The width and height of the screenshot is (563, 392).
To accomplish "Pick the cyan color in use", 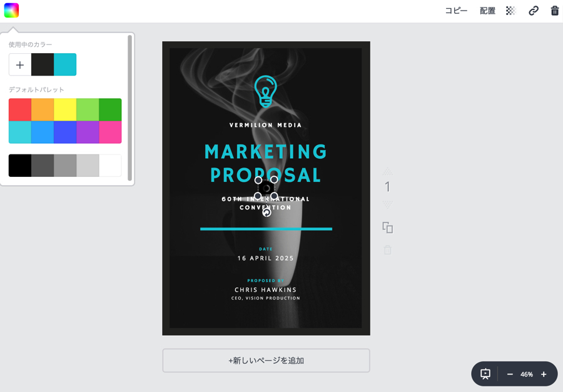I will [65, 64].
